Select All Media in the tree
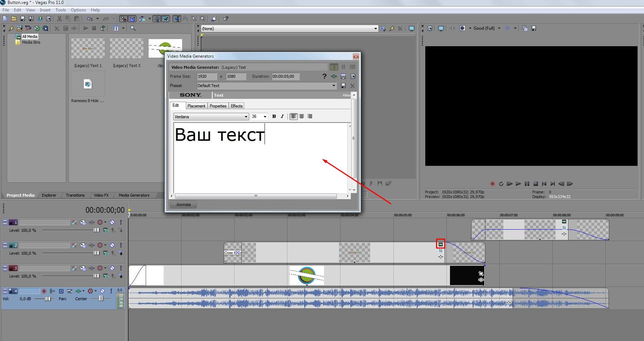The image size is (644, 341). 30,37
